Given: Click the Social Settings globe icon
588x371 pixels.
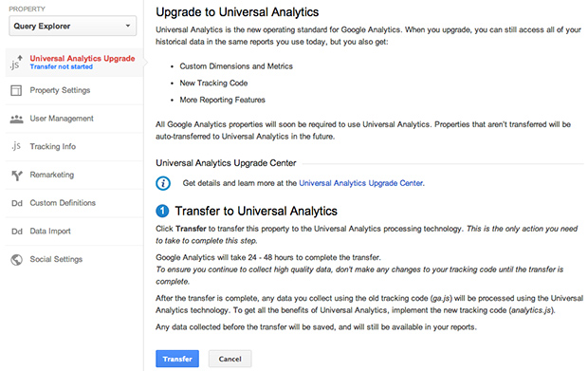Looking at the screenshot, I should [16, 260].
